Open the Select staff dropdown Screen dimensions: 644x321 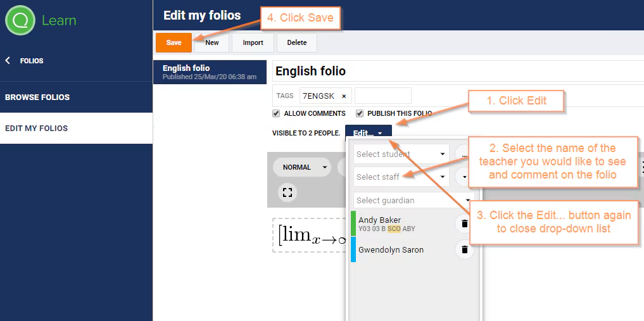pyautogui.click(x=401, y=177)
